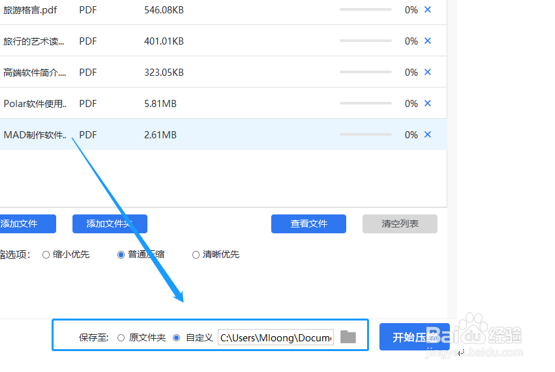This screenshot has width=555, height=372.
Task: Select the 旅行的艺术 file row
Action: [223, 41]
